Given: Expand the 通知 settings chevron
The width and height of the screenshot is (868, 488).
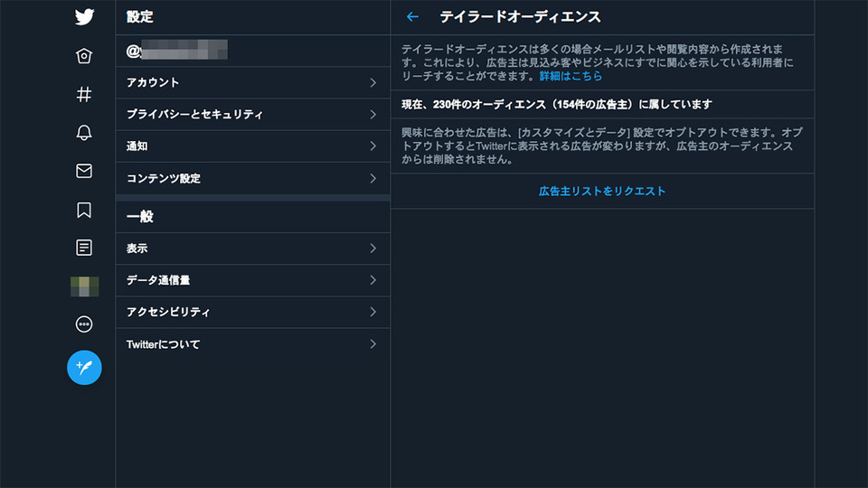Looking at the screenshot, I should click(x=373, y=146).
